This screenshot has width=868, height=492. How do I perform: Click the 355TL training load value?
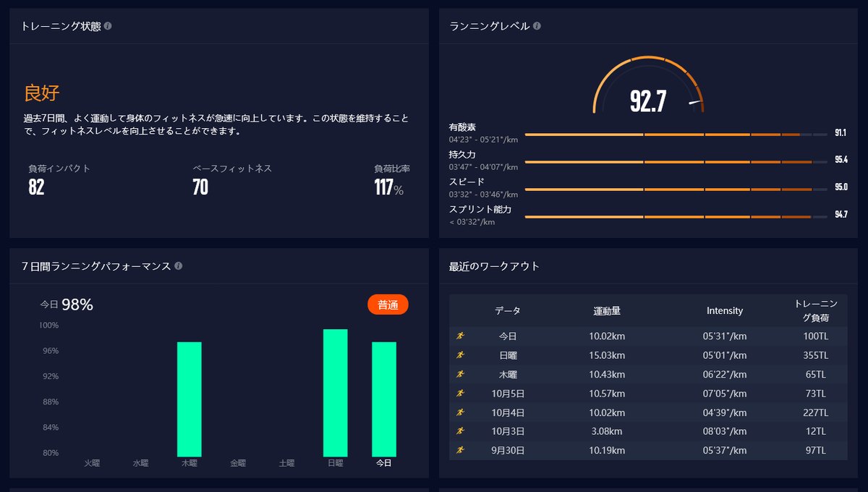click(x=815, y=355)
